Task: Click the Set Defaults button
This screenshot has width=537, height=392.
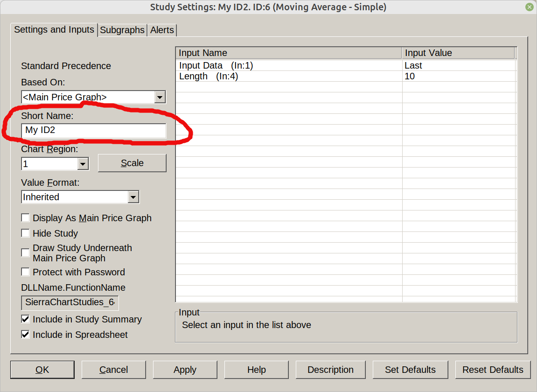Action: pyautogui.click(x=410, y=370)
